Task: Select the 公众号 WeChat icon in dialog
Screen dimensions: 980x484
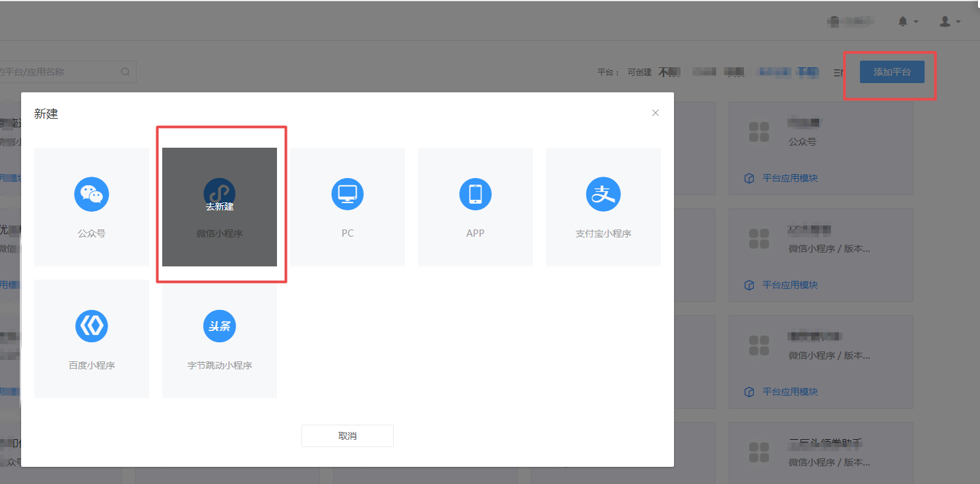Action: point(92,194)
